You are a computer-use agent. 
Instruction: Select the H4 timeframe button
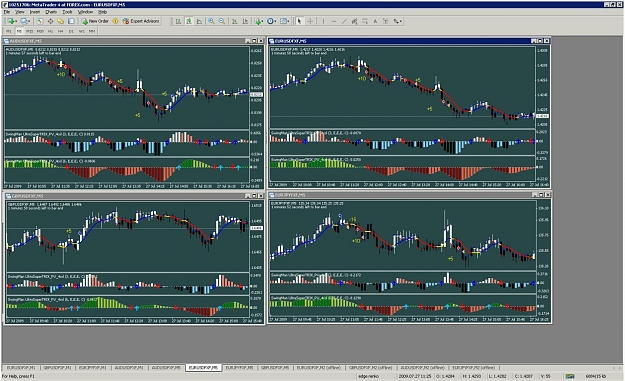(x=61, y=31)
